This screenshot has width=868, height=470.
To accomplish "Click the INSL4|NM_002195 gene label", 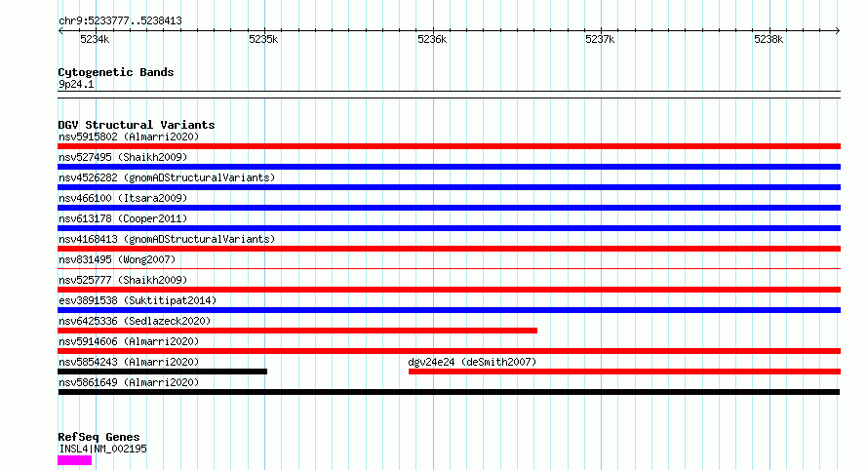I will coord(103,449).
